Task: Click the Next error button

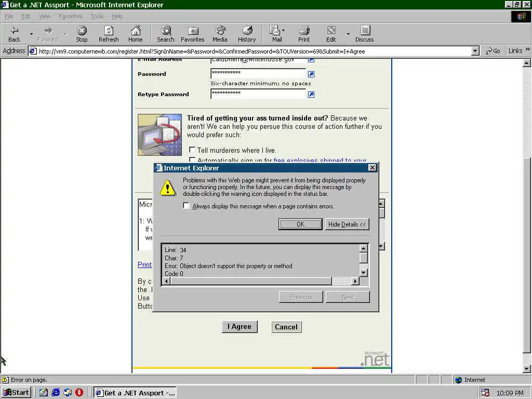Action: pyautogui.click(x=348, y=297)
